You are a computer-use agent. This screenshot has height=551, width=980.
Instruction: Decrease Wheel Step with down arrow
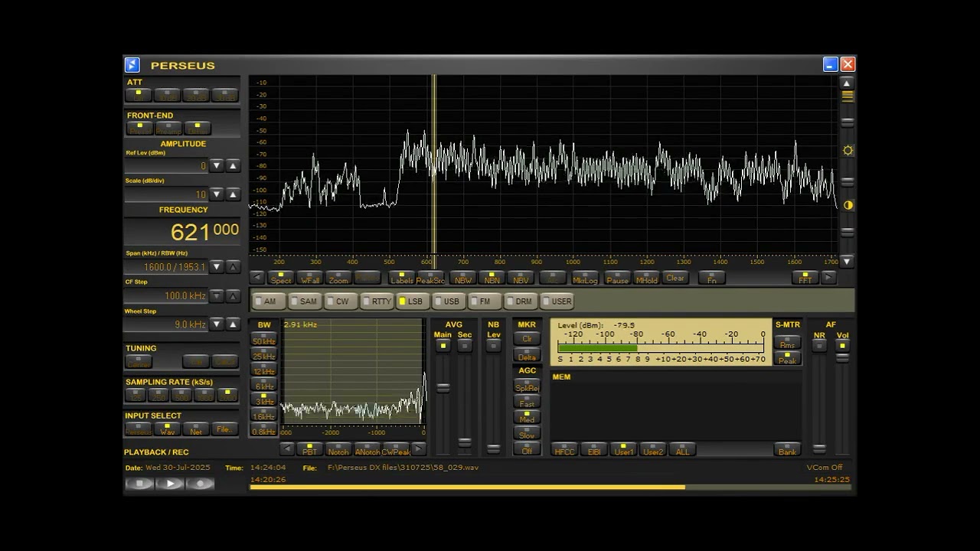217,324
